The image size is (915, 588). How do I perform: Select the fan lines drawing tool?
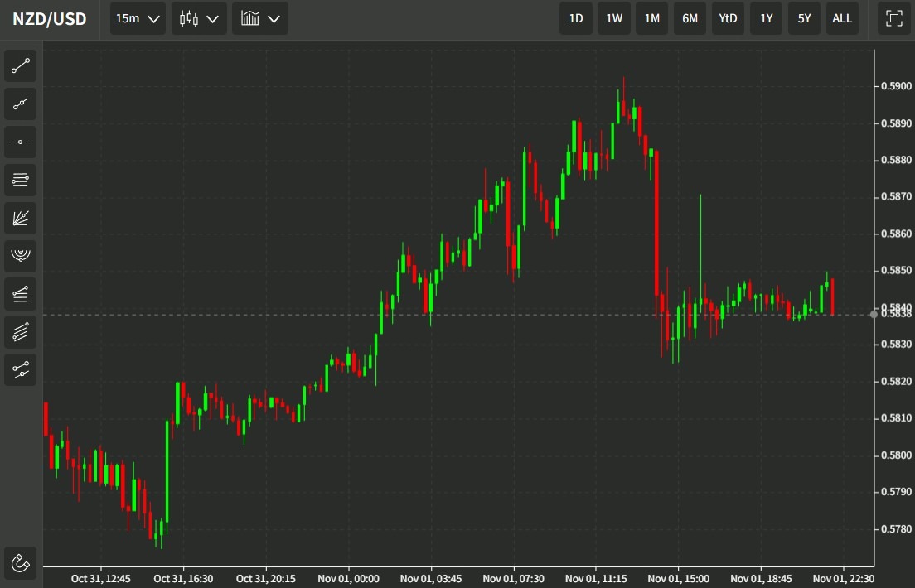20,218
